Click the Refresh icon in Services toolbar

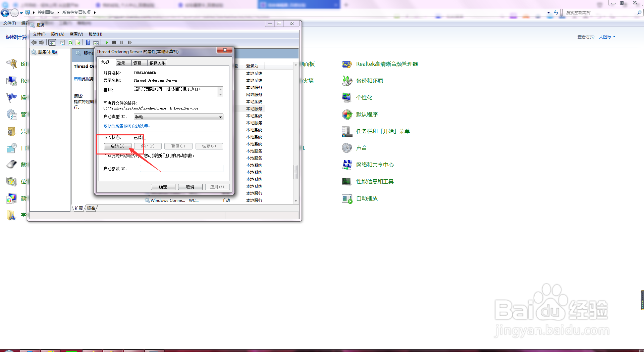point(70,42)
